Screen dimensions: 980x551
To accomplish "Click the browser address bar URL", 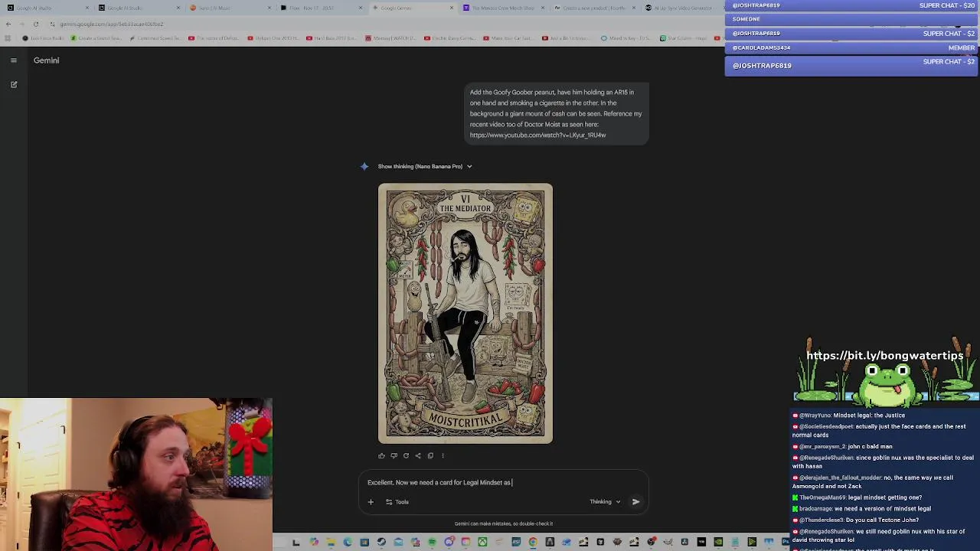I will pyautogui.click(x=112, y=24).
